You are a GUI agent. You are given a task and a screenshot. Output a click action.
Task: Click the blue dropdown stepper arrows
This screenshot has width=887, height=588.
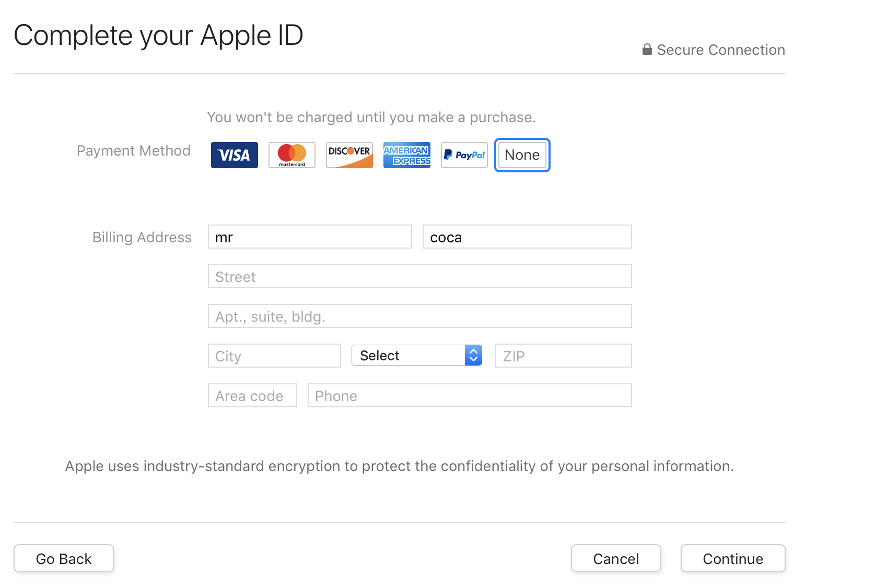point(473,356)
